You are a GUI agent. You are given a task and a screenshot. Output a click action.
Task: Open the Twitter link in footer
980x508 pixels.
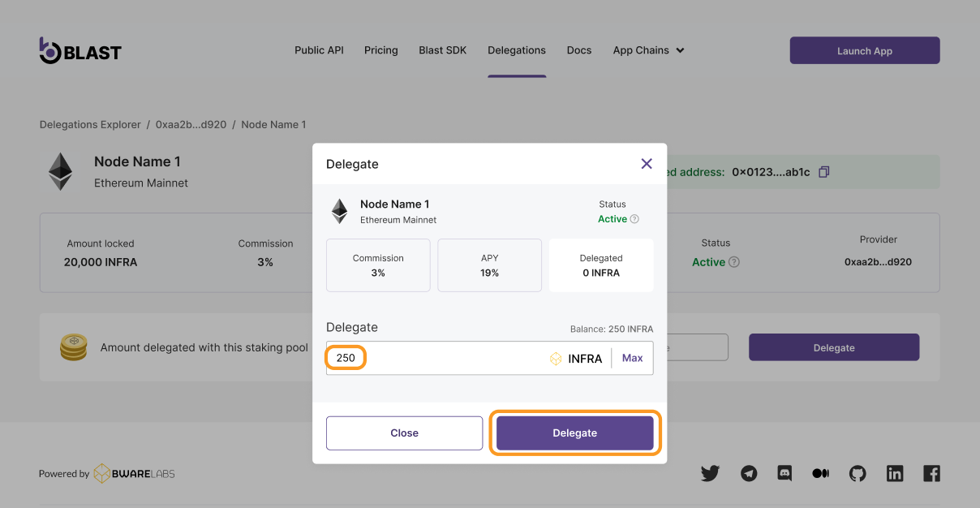click(710, 473)
